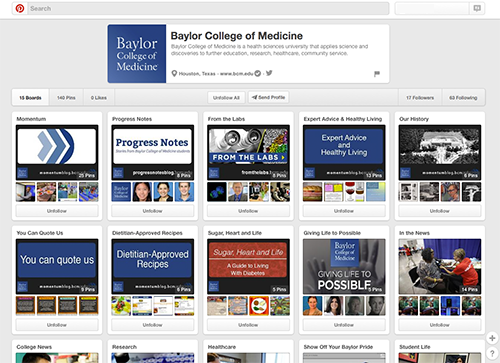Open the question mark help icon

(492, 353)
